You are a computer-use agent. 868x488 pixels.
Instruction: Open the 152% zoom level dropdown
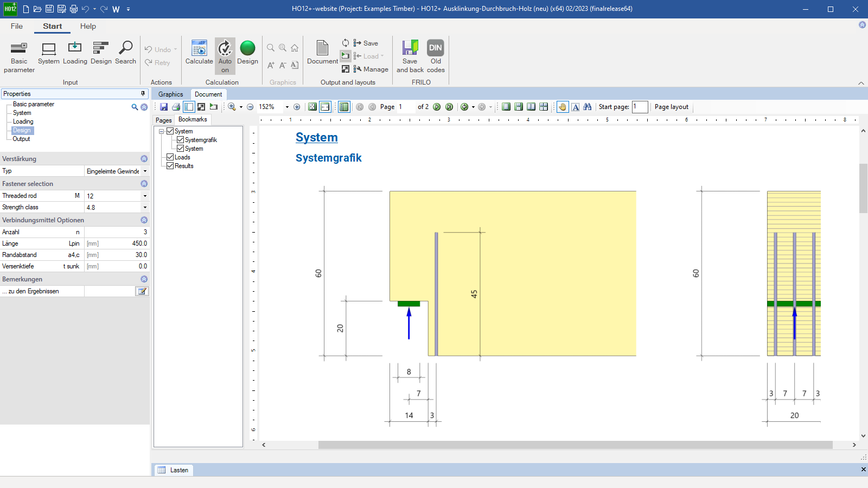[x=287, y=107]
